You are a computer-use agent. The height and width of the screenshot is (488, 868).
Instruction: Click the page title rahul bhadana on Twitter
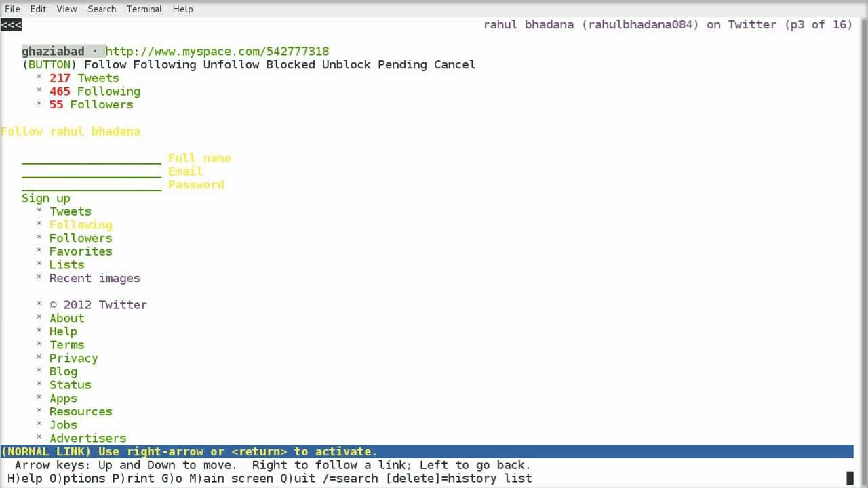point(668,25)
